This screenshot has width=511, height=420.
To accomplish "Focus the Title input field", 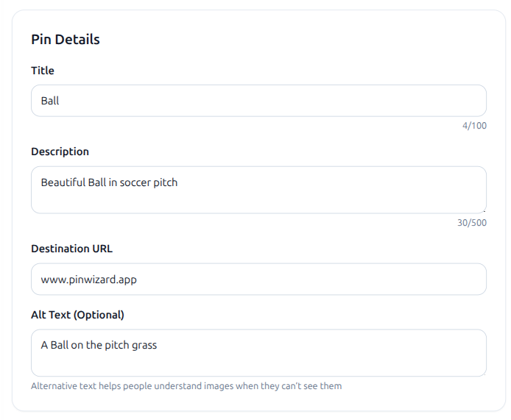I will pos(258,101).
